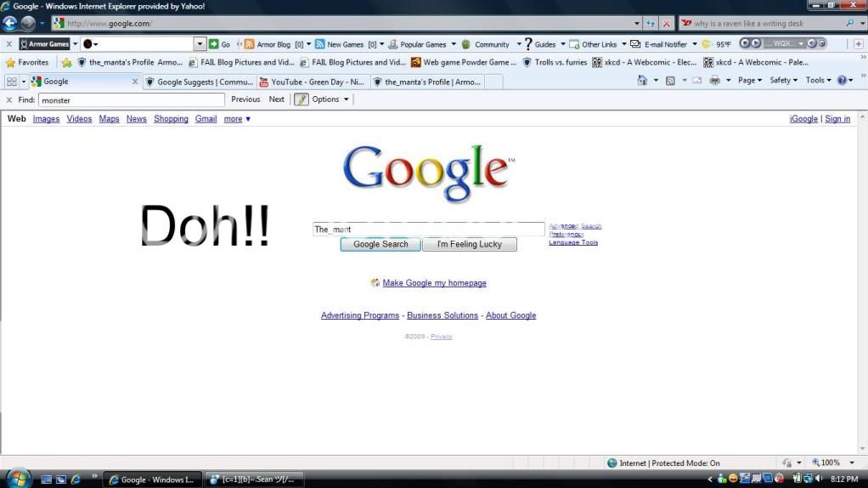Open the Quick Tabs grid icon

point(11,82)
